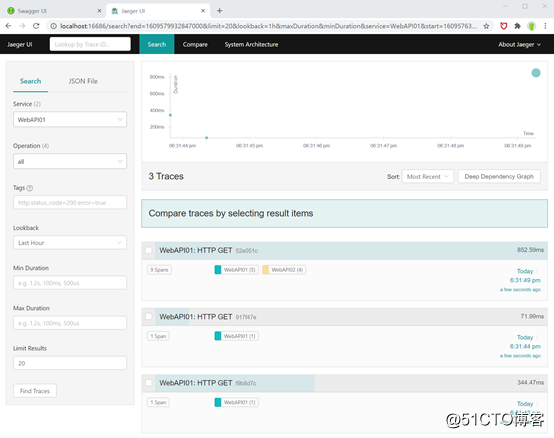This screenshot has height=438, width=554.
Task: Switch to the Swagger UI tab
Action: click(53, 11)
